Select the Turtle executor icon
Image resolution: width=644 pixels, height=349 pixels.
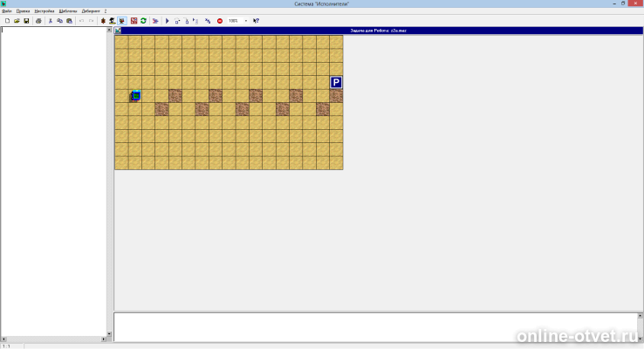[x=103, y=21]
